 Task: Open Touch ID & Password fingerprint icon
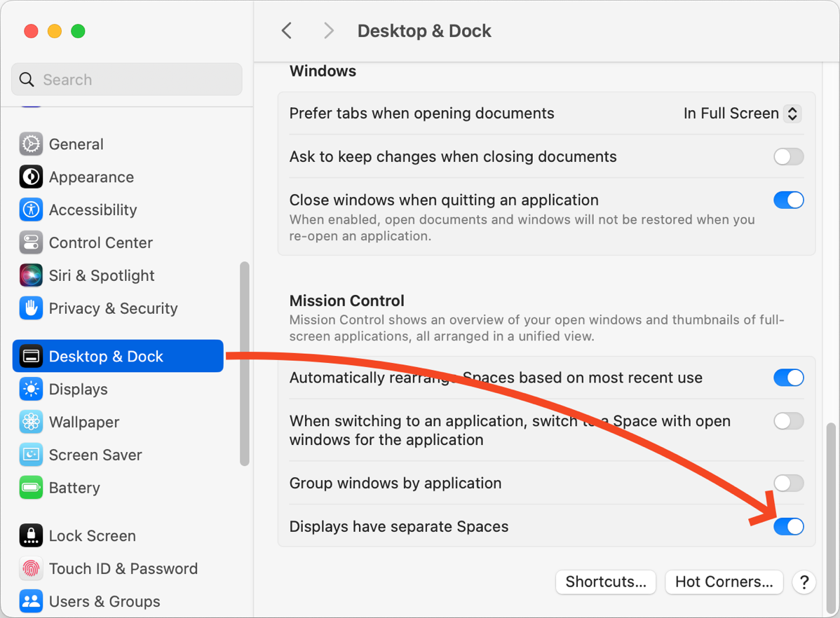(x=31, y=569)
